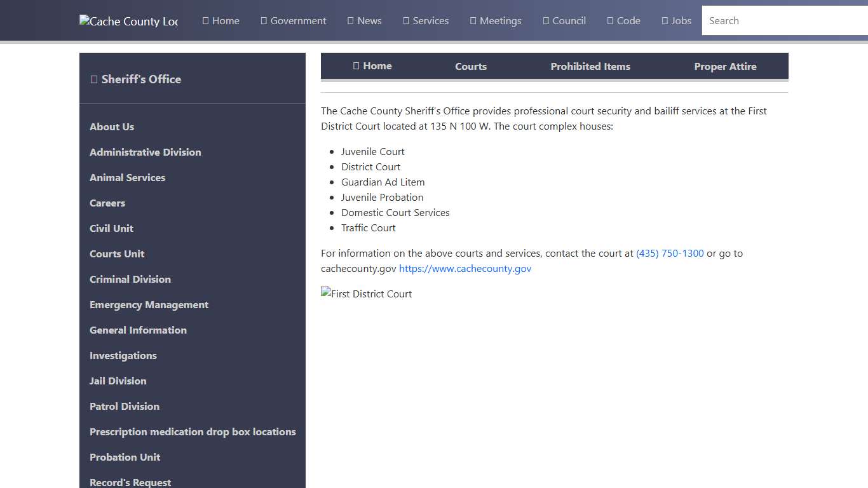
Task: Click the (435) 750-1300 phone link
Action: point(670,253)
